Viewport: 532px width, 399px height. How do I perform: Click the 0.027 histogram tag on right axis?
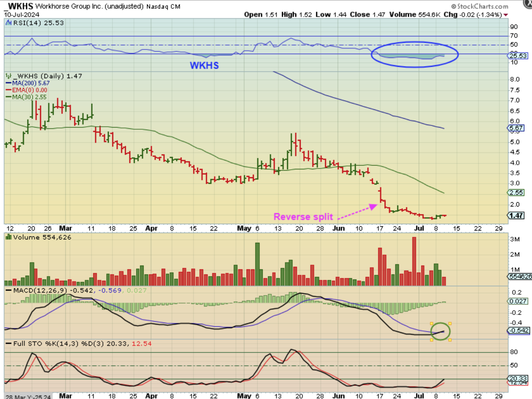[518, 301]
